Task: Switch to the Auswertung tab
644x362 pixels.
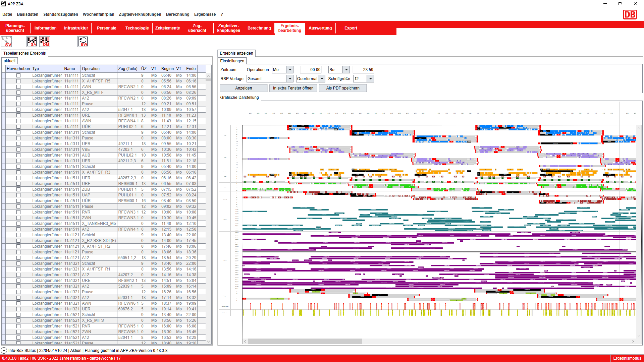Action: click(320, 28)
